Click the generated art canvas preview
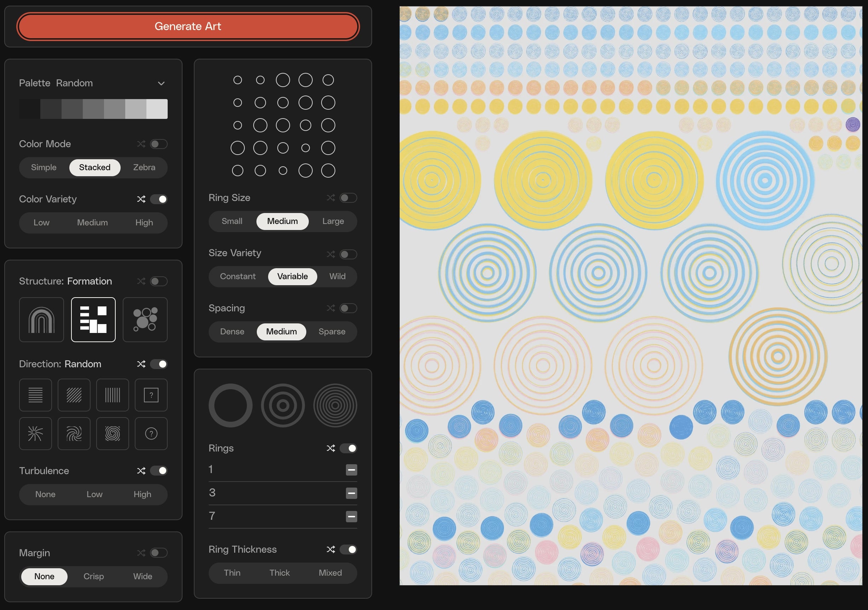Viewport: 868px width, 610px height. (631, 296)
